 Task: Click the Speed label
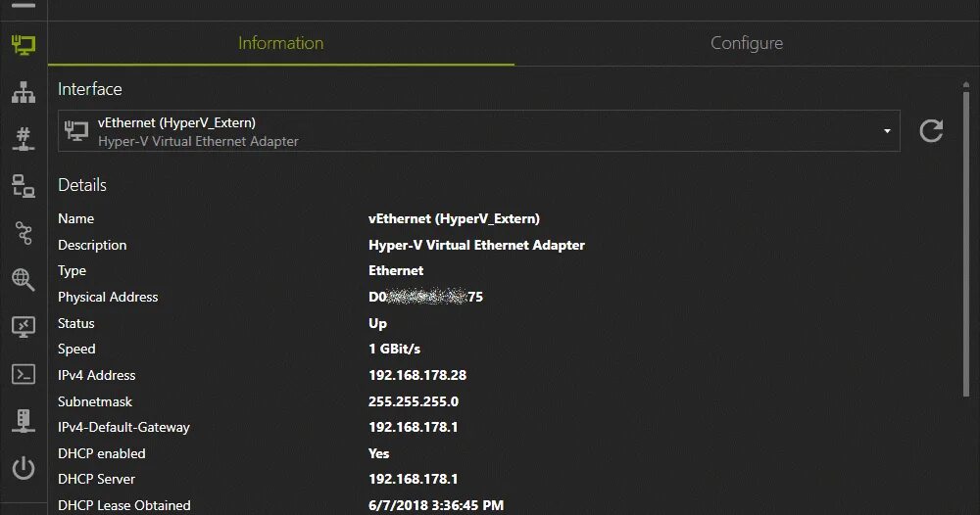tap(76, 349)
